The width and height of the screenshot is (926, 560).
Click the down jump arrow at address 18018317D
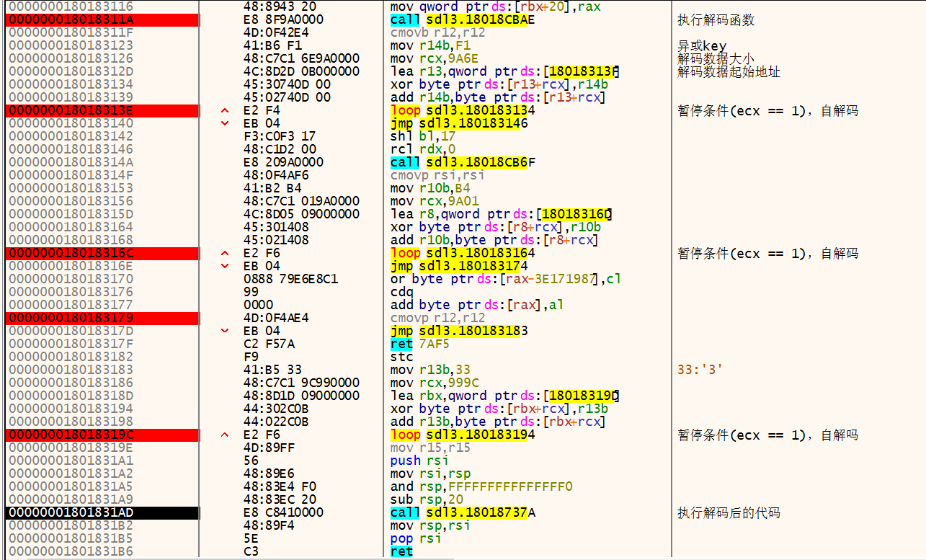225,332
